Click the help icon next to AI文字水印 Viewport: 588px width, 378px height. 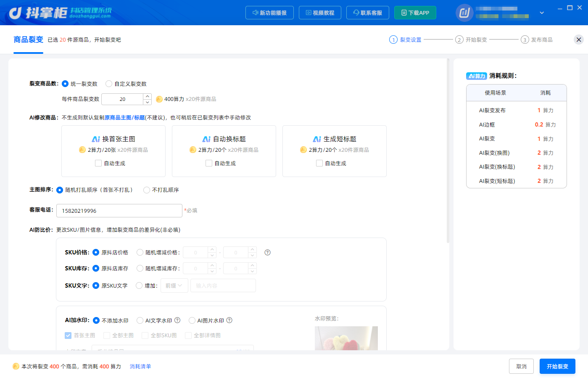click(177, 320)
